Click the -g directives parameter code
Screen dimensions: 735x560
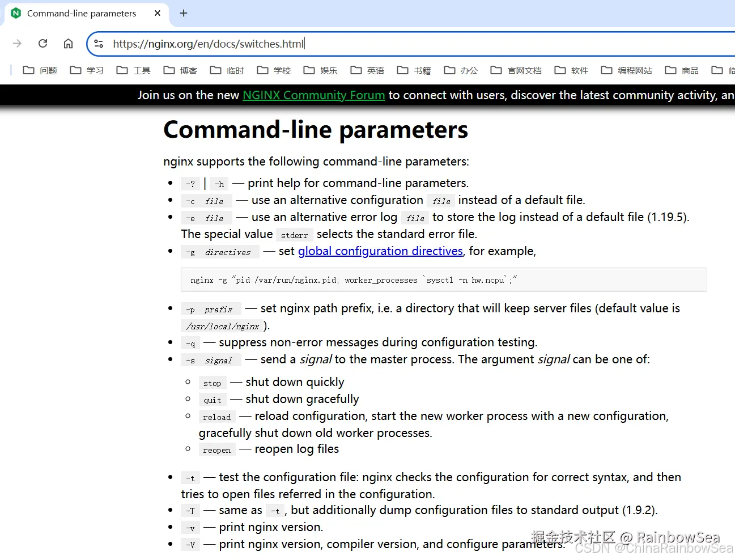coord(220,252)
